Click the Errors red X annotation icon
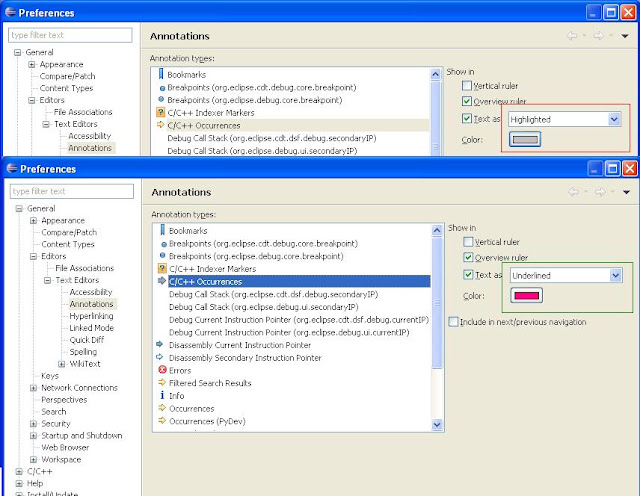 coord(162,370)
